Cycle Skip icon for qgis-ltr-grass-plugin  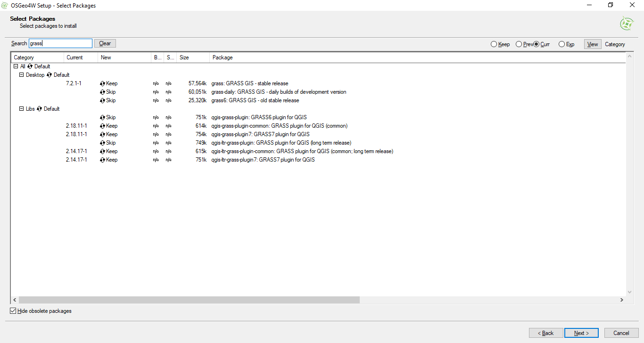click(102, 143)
